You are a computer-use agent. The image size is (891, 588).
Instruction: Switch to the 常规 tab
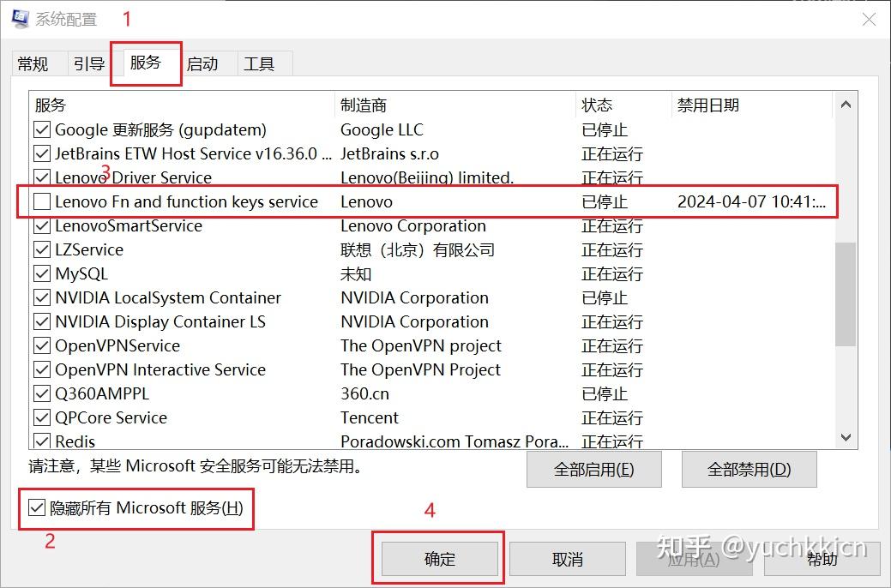point(33,63)
